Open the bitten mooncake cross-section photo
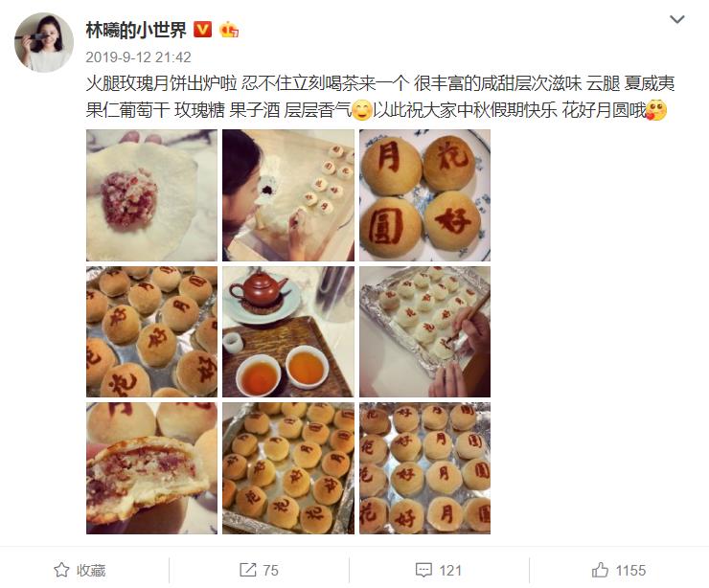The height and width of the screenshot is (588, 709). 151,468
